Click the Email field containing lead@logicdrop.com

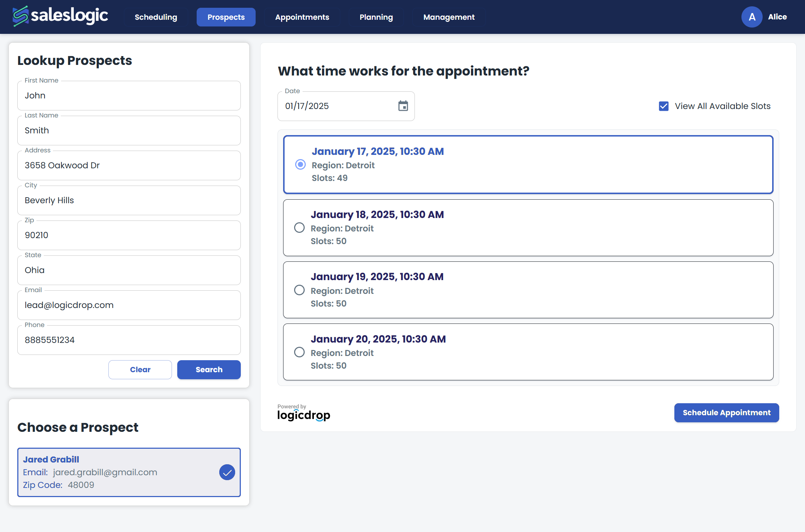pos(129,305)
